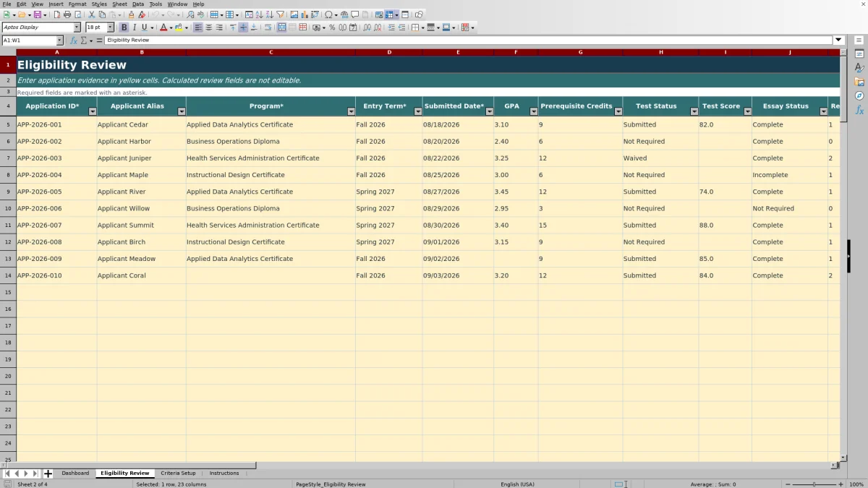
Task: Click the Merge and Center Cells icon
Action: (x=281, y=27)
